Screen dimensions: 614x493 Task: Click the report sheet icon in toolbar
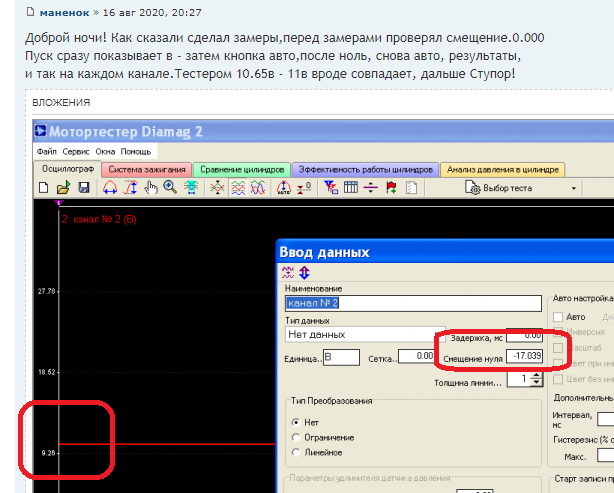(x=411, y=188)
